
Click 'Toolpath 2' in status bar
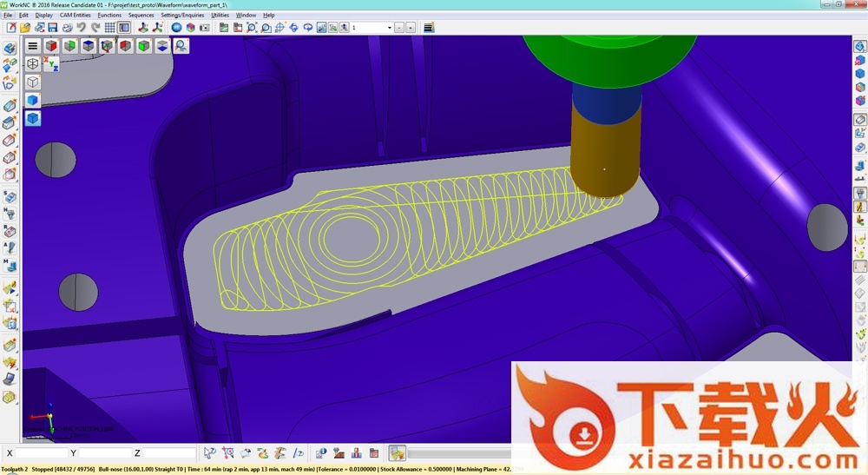click(14, 470)
